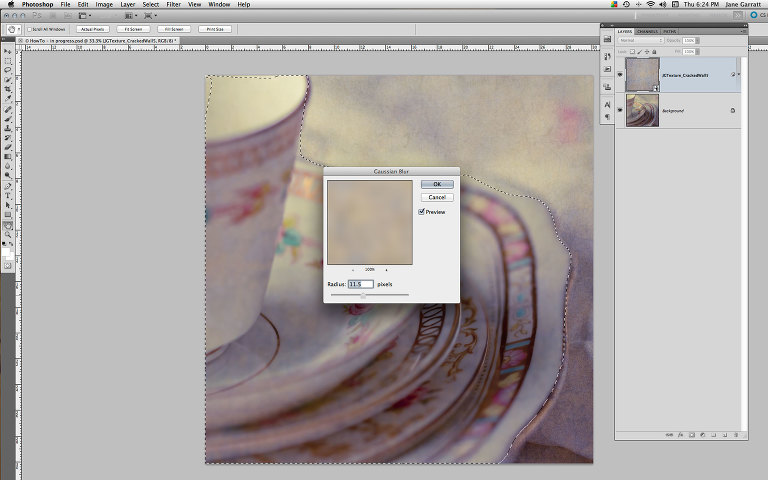Toggle the Preview checkbox in Gaussian Blur
768x480 pixels.
[421, 212]
